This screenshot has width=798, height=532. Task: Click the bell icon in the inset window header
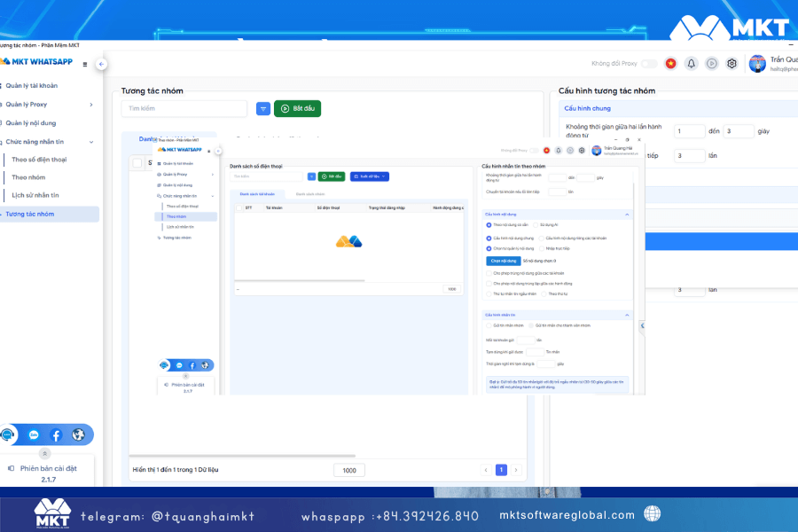(559, 151)
